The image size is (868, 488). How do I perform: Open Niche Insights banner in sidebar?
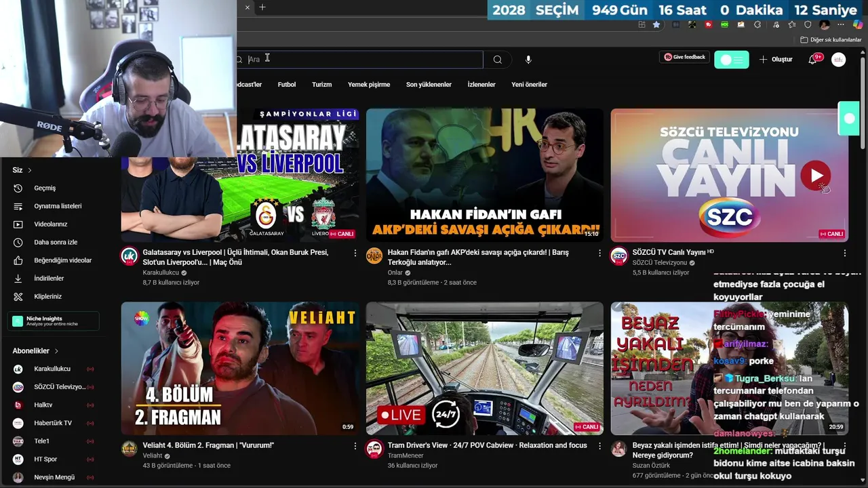tap(53, 321)
